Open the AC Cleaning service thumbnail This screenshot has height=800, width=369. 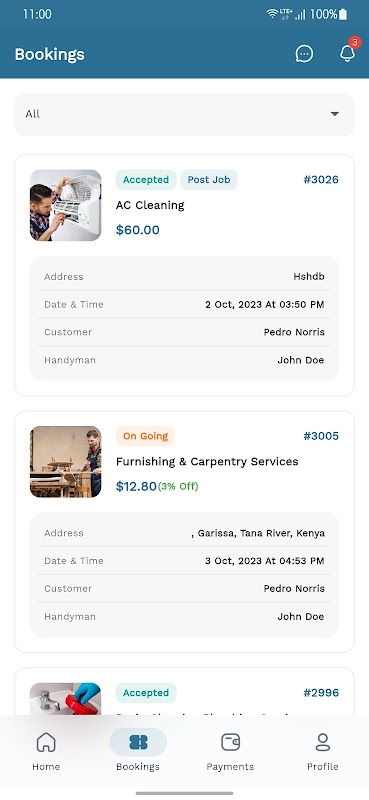65,205
